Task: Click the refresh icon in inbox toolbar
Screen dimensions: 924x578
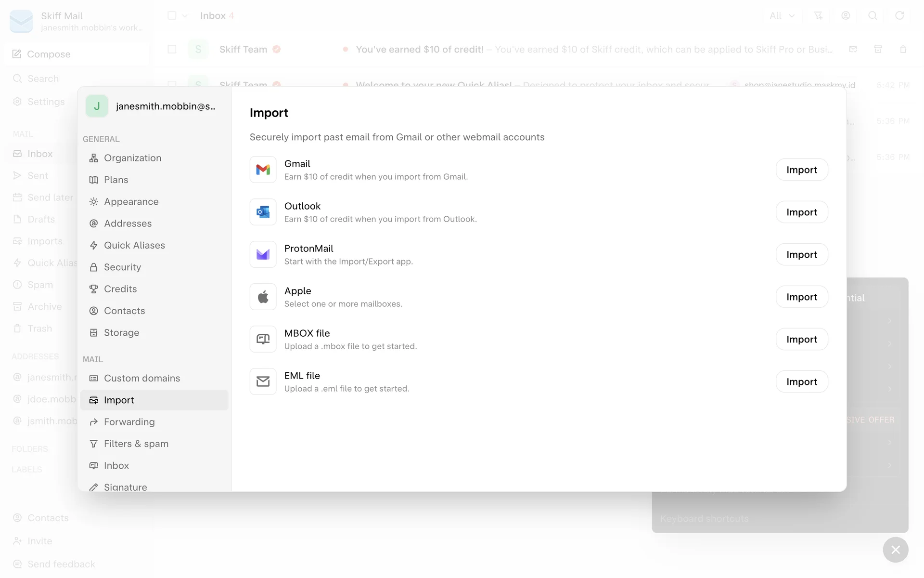Action: pos(899,16)
